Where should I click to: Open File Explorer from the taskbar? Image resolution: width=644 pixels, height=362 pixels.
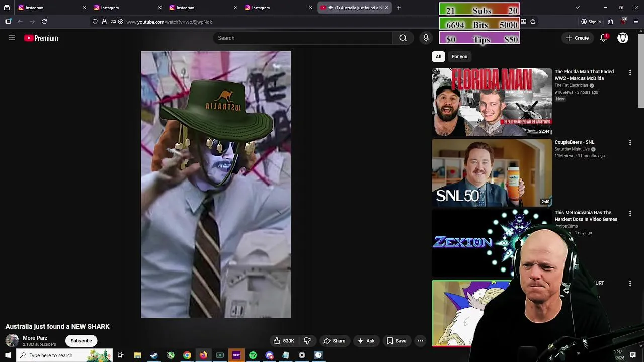[137, 355]
